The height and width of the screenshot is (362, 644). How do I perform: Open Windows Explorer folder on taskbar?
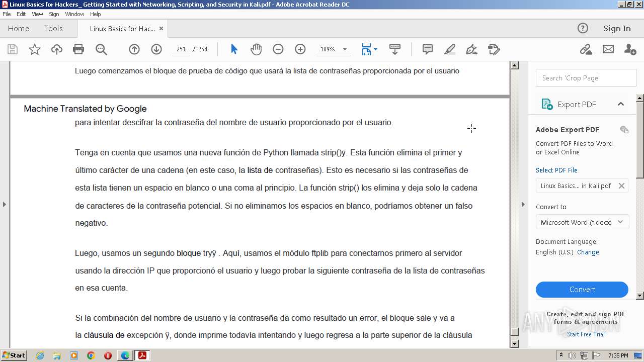(57, 355)
